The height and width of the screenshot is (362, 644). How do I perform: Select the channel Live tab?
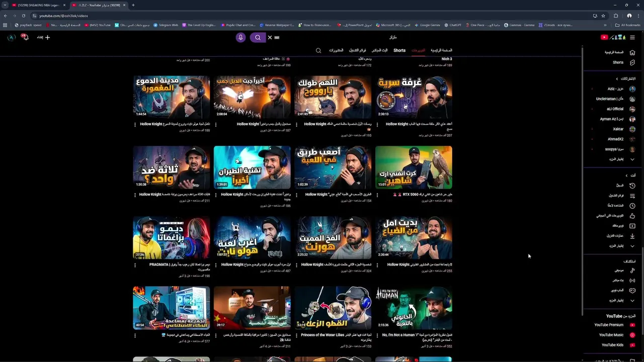click(x=380, y=50)
